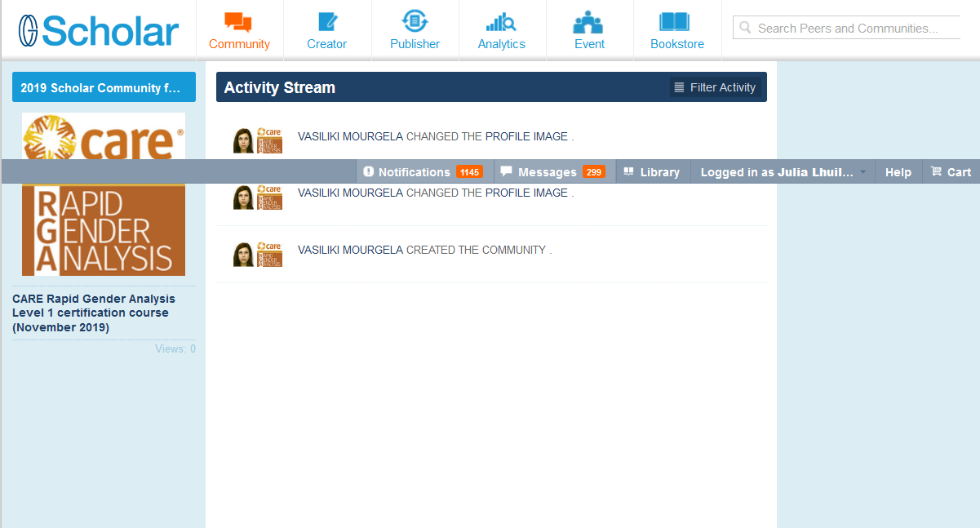
Task: Open the shopping Cart
Action: (x=951, y=172)
